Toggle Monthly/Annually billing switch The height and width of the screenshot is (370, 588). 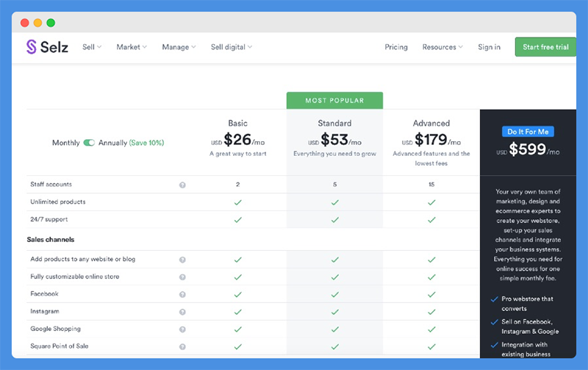coord(89,143)
